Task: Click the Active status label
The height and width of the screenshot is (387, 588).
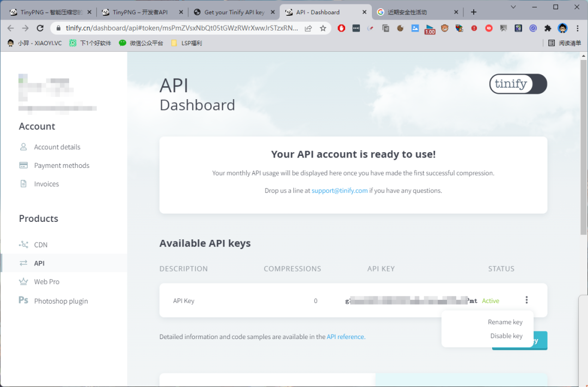Action: click(491, 301)
